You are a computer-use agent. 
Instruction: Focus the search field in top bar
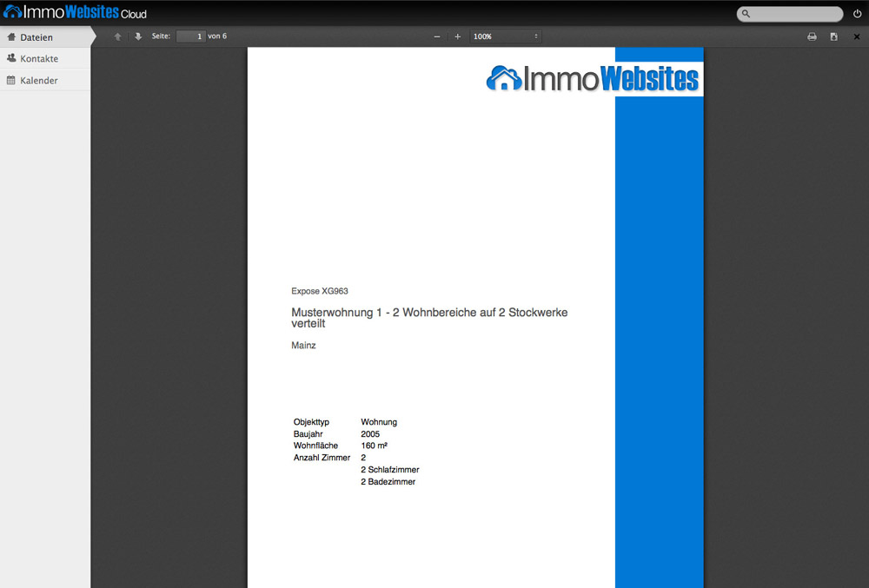(x=790, y=13)
